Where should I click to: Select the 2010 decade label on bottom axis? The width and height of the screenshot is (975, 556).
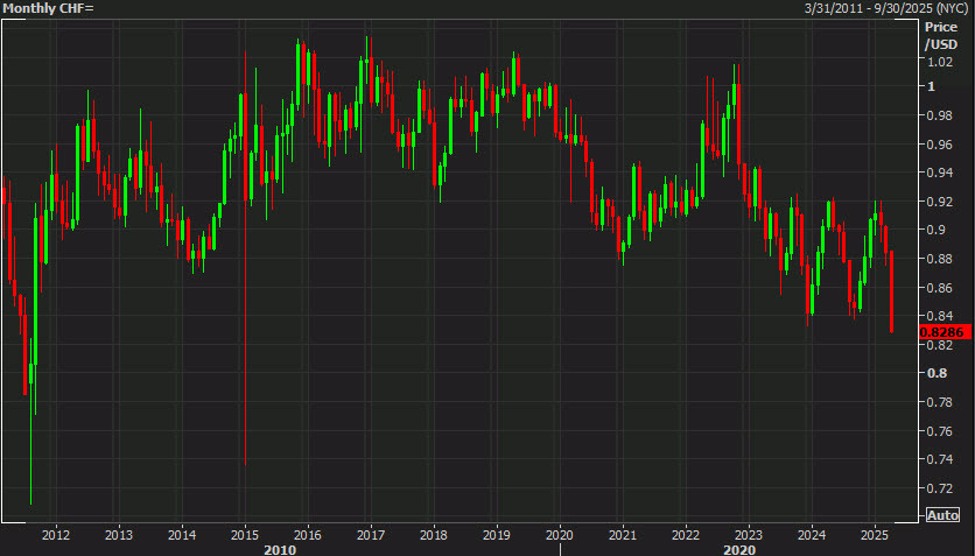point(279,548)
